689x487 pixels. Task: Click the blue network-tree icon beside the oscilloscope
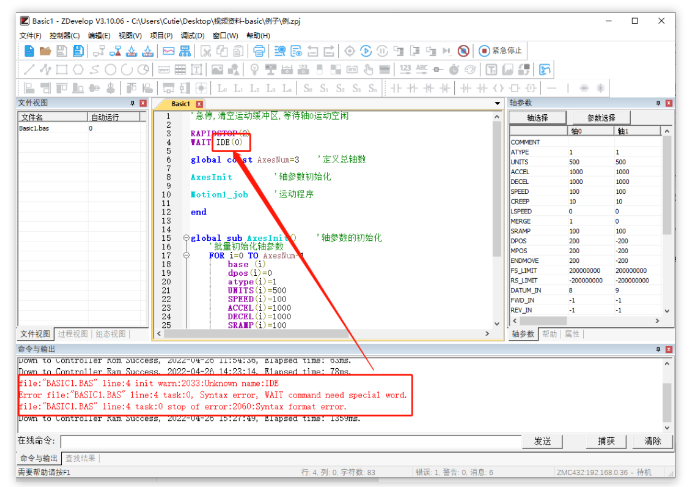pos(185,51)
